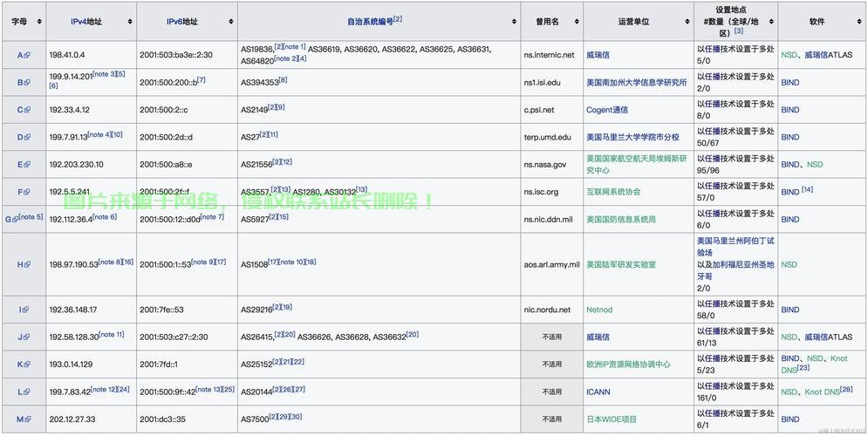The image size is (868, 436).
Task: Open external link icon beside letter H
Action: pos(28,264)
